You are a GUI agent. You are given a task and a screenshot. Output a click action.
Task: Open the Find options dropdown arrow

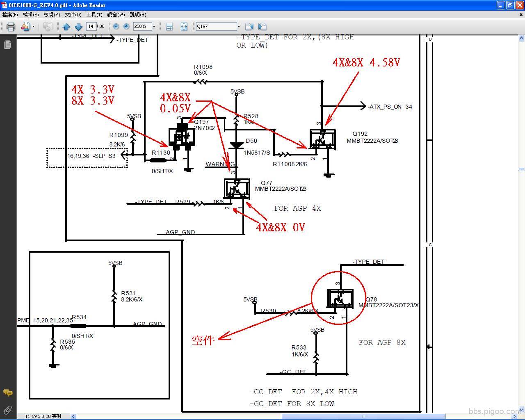[x=239, y=26]
